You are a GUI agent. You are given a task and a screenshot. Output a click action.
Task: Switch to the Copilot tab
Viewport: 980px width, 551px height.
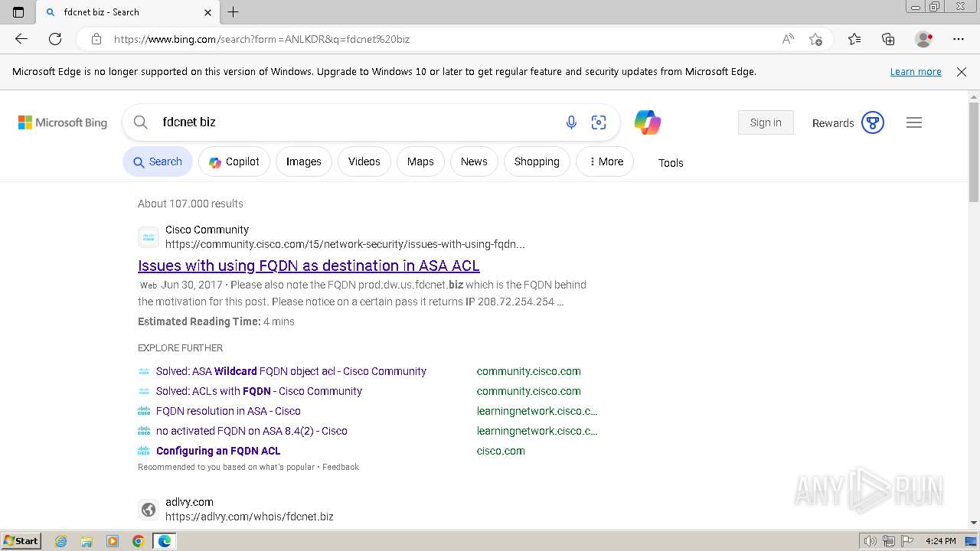click(234, 161)
